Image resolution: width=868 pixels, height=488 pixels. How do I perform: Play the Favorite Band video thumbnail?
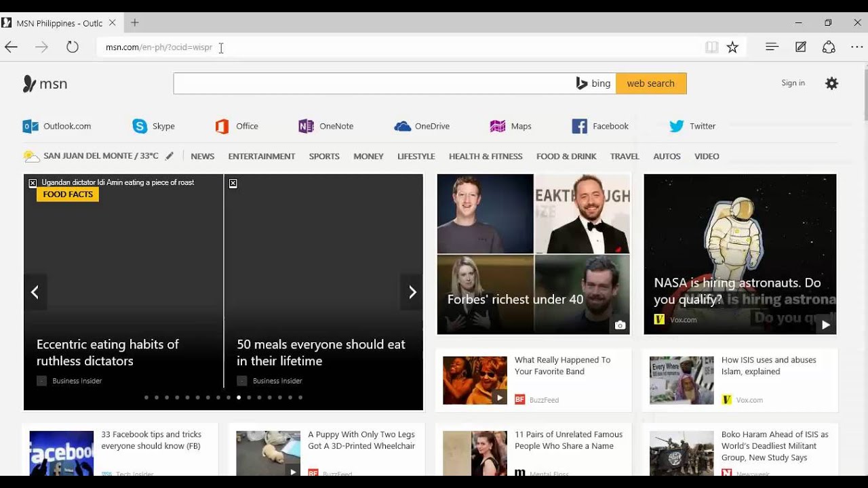[x=499, y=398]
